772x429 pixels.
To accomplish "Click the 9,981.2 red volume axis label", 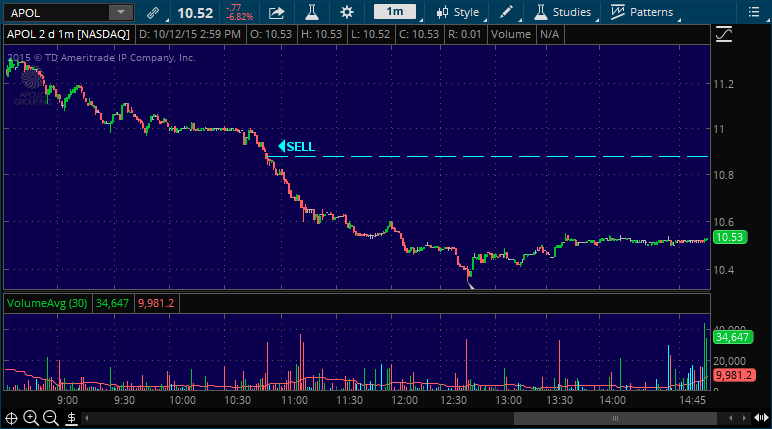I will (x=734, y=375).
